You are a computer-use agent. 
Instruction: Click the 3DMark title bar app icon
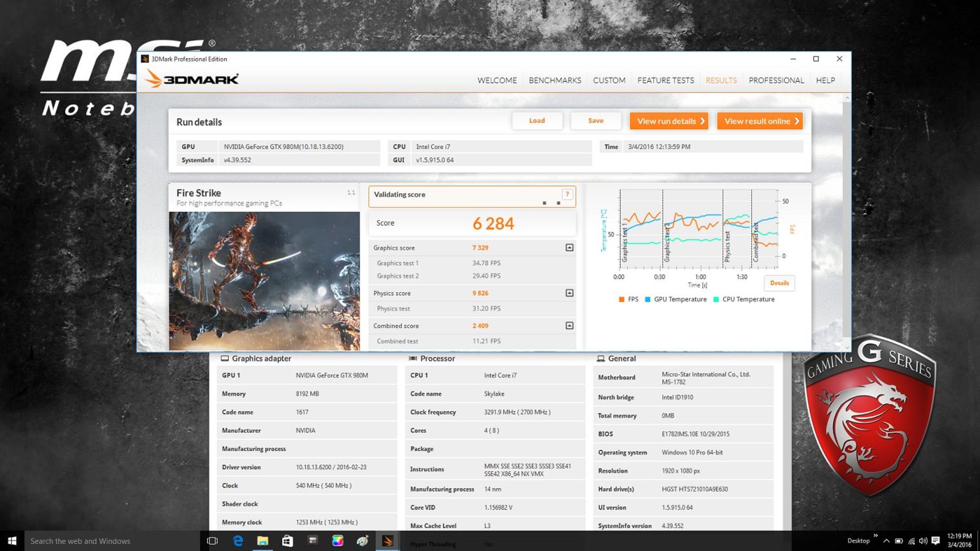pyautogui.click(x=145, y=59)
